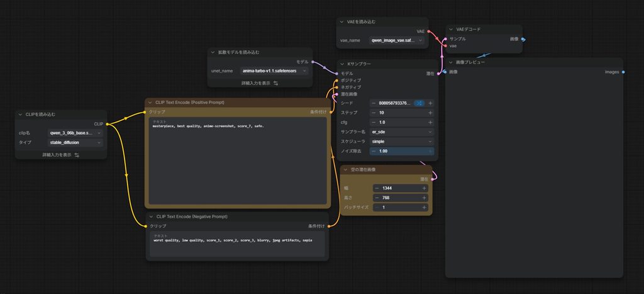Click the バッチサイズ value 1
Image resolution: width=644 pixels, height=294 pixels.
(401, 207)
